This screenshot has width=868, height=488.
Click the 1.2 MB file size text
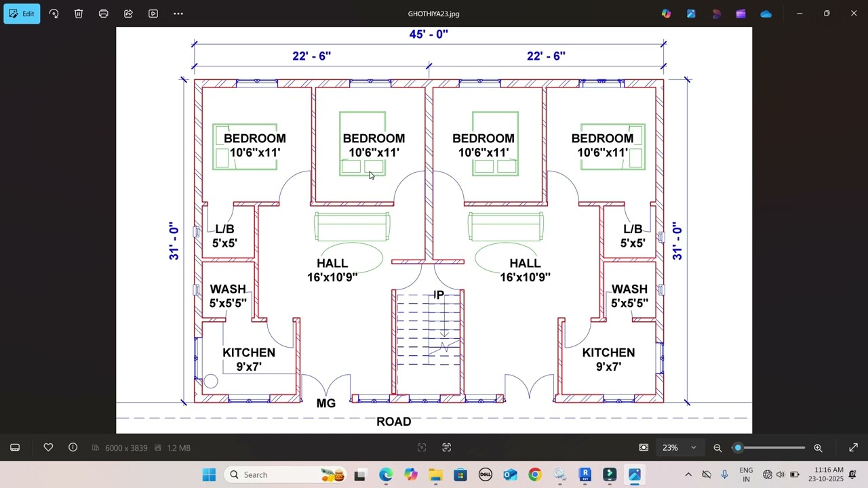coord(178,448)
